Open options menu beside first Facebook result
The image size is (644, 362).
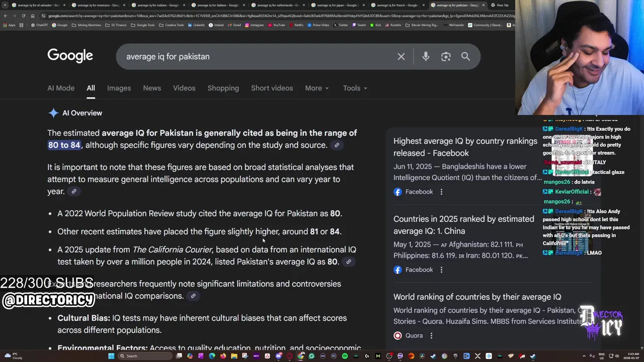pos(441,192)
